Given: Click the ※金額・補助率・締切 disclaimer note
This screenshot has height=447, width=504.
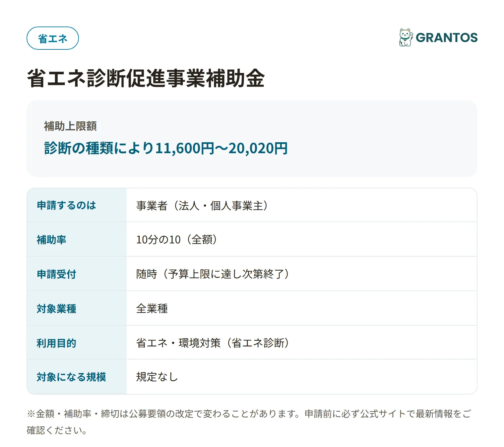Looking at the screenshot, I should (249, 422).
